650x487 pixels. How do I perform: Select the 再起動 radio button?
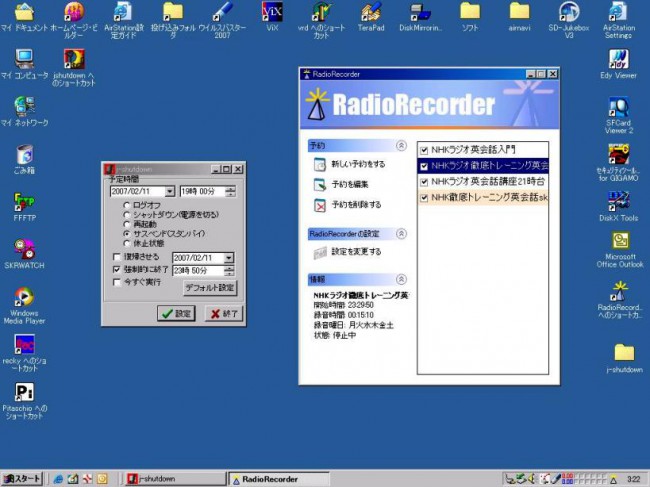pos(126,224)
